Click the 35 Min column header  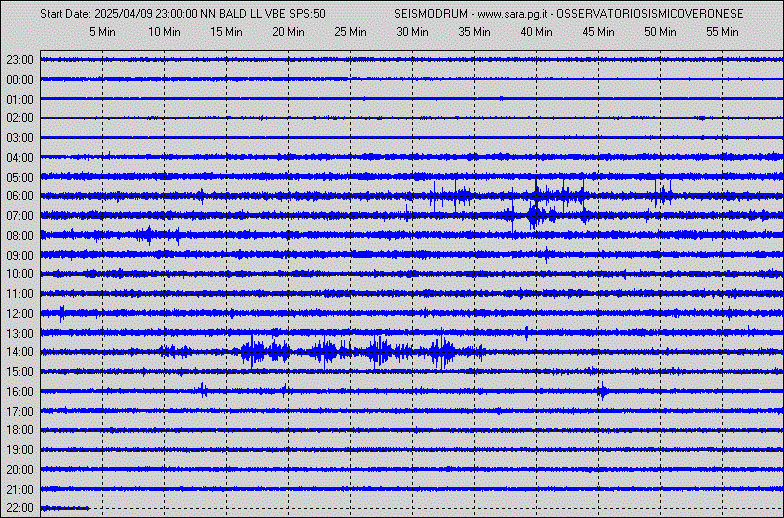tap(474, 32)
